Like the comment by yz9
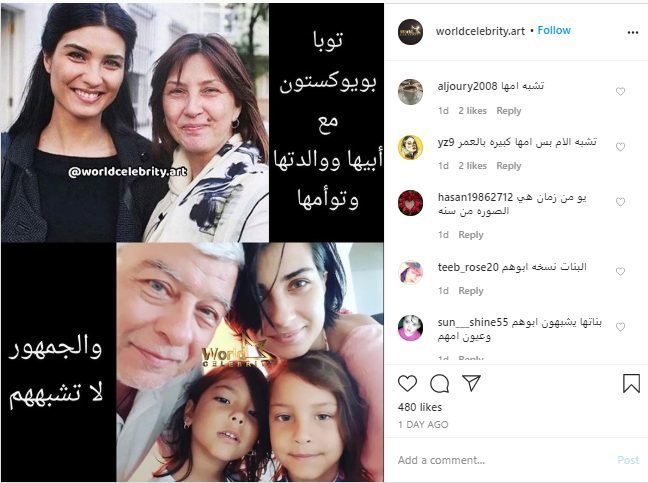Image resolution: width=648 pixels, height=483 pixels. pos(620,147)
